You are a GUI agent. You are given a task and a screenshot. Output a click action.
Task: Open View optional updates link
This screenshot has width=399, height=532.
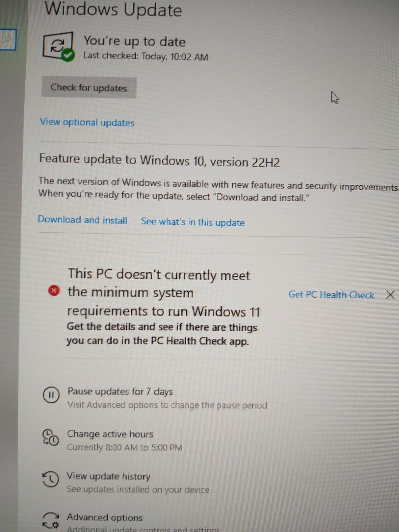click(87, 122)
